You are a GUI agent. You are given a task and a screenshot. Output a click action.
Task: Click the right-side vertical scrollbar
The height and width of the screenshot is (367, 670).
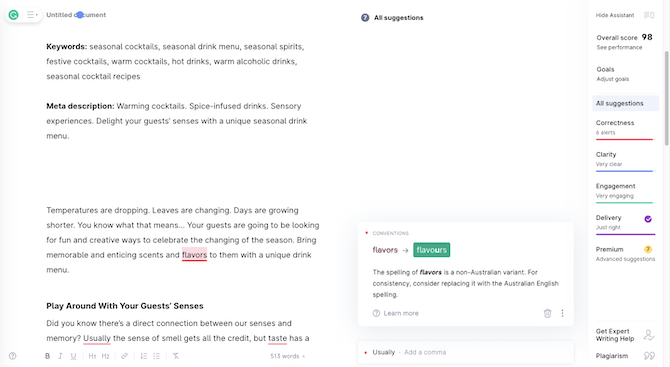click(666, 98)
